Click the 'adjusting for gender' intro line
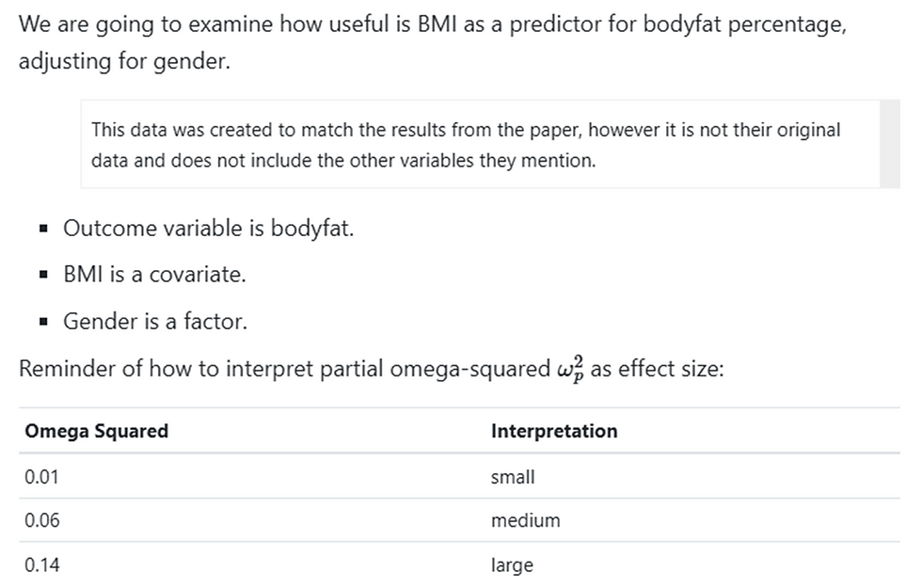 123,68
